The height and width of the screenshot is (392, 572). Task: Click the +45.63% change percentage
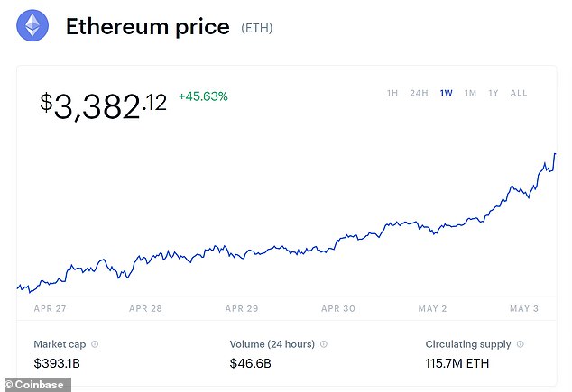click(x=203, y=96)
